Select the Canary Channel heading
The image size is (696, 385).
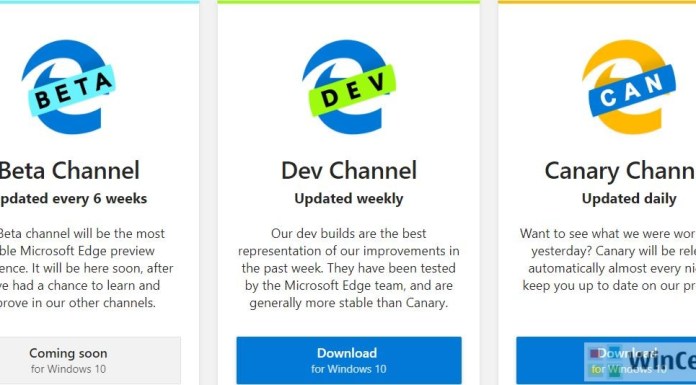coord(620,171)
